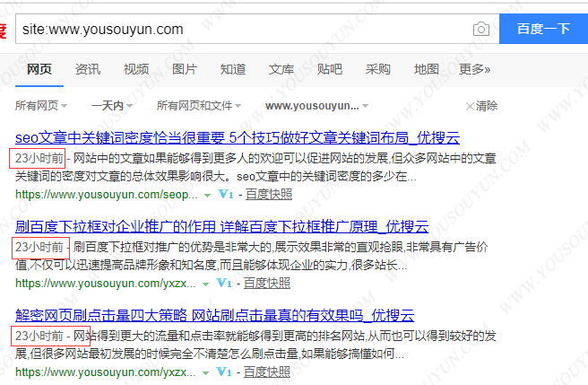Open 百度快照 for the 解密网页刷点击量 result
Screen dimensions: 588x385
tap(267, 372)
